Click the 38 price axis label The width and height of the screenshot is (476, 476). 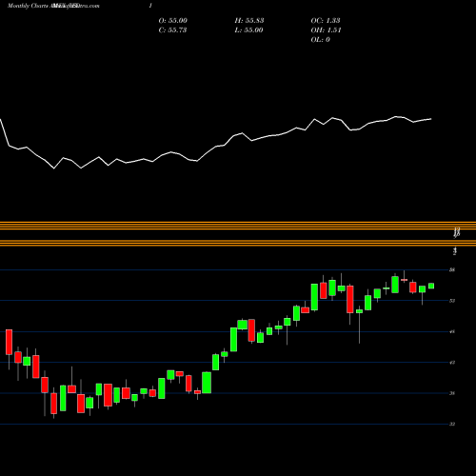pyautogui.click(x=452, y=393)
